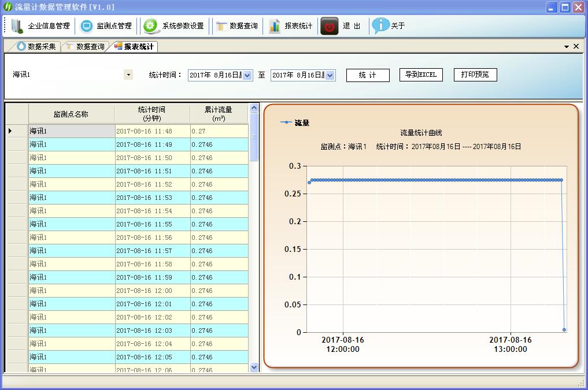Open 报表统计 chart icon in toolbar
This screenshot has width=588, height=390.
(x=275, y=26)
